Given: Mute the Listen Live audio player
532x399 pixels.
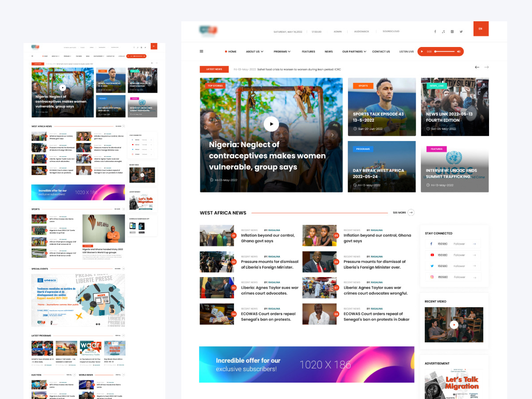Looking at the screenshot, I should click(459, 51).
